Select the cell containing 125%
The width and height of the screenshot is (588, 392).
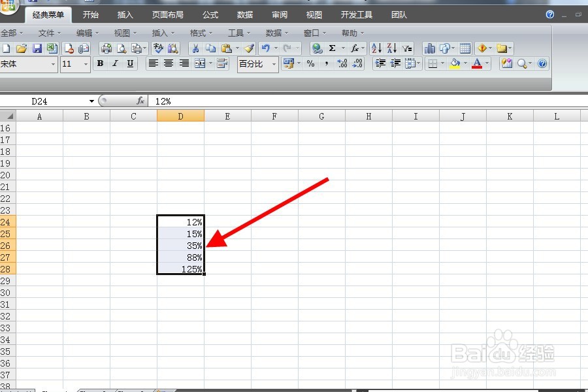pyautogui.click(x=180, y=269)
